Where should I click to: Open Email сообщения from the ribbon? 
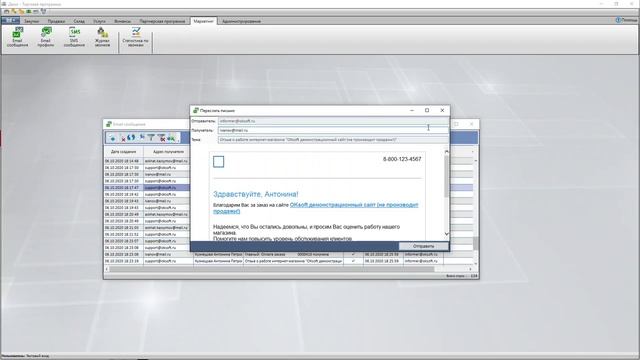pos(17,37)
